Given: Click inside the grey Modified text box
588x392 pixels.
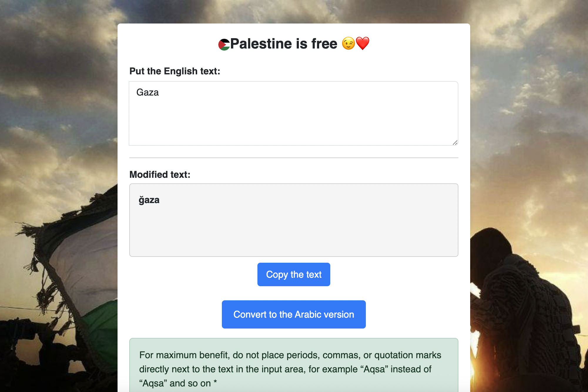Looking at the screenshot, I should (x=293, y=229).
